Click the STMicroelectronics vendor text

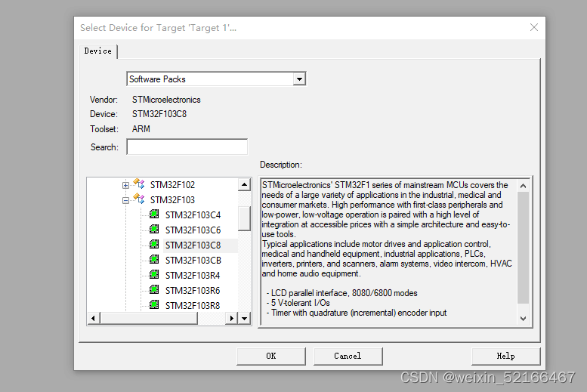pos(166,100)
